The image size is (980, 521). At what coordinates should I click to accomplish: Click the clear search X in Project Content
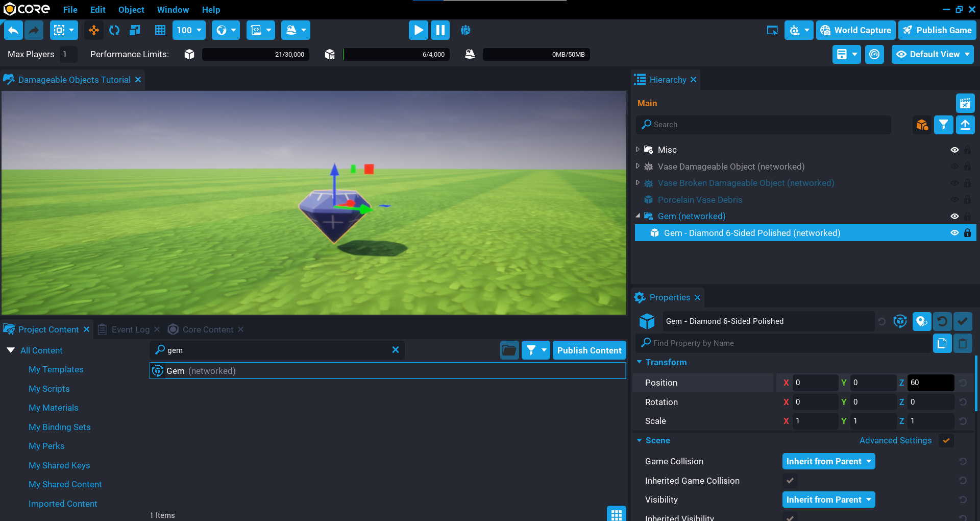click(x=395, y=350)
